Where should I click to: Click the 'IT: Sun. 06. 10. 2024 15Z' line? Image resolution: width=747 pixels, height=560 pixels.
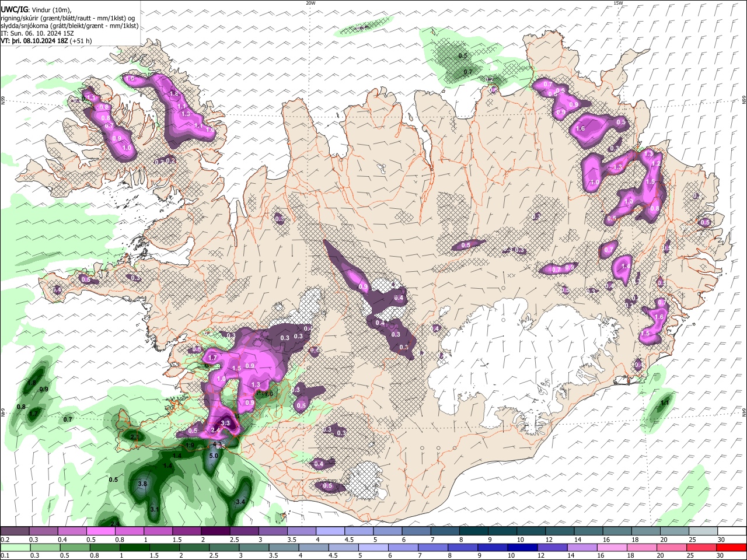point(37,33)
